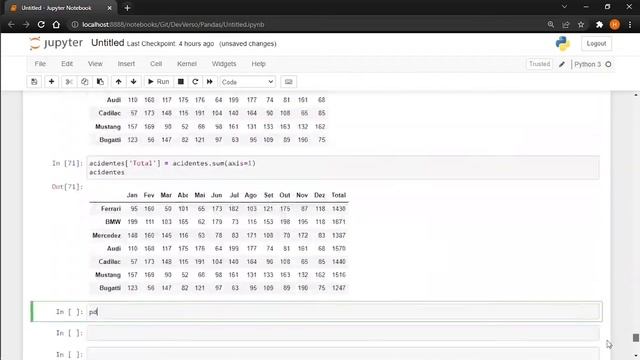Open the File menu
This screenshot has width=640, height=360.
tap(40, 64)
